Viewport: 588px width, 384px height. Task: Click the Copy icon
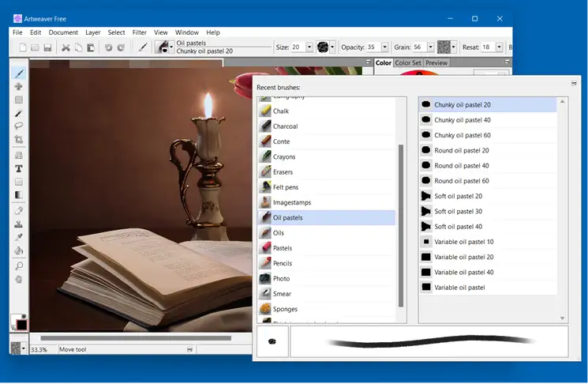click(78, 47)
